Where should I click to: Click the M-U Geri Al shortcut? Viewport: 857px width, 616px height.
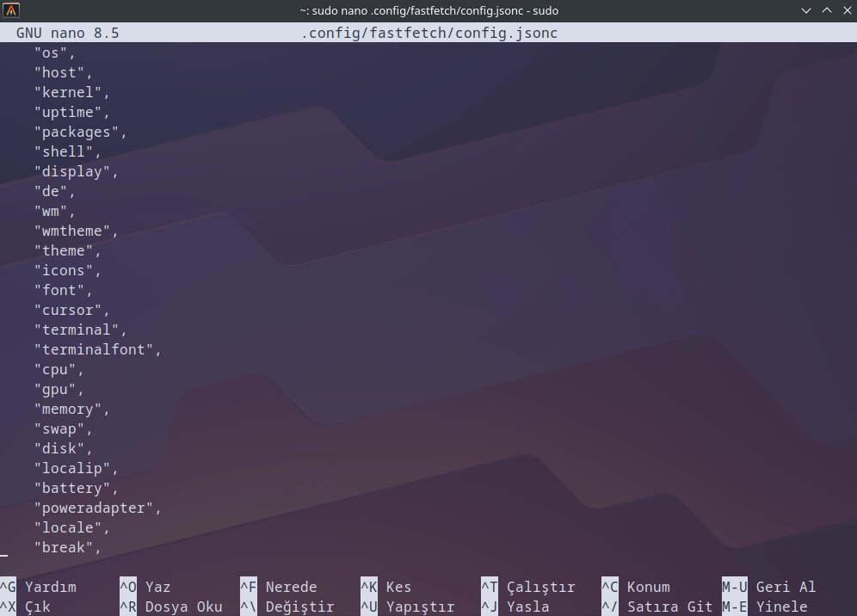769,587
